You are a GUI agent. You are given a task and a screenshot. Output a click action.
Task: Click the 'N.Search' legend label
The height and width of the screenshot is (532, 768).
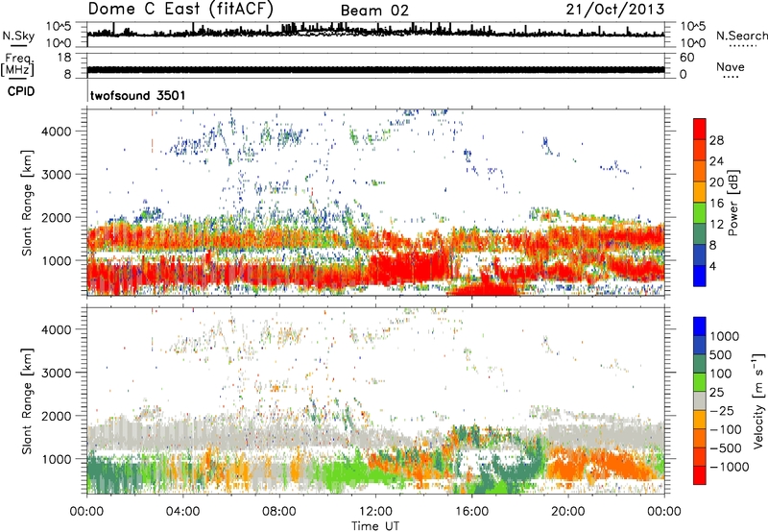pyautogui.click(x=742, y=36)
